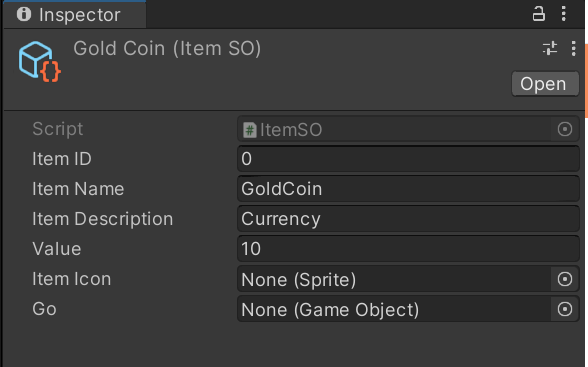The height and width of the screenshot is (367, 588).
Task: Click the Value field showing 10
Action: pos(408,249)
